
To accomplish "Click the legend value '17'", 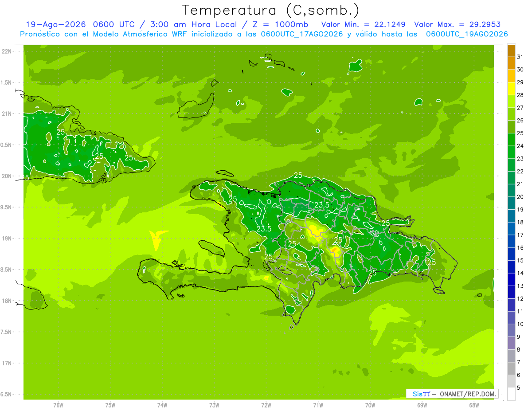I will pyautogui.click(x=520, y=235).
